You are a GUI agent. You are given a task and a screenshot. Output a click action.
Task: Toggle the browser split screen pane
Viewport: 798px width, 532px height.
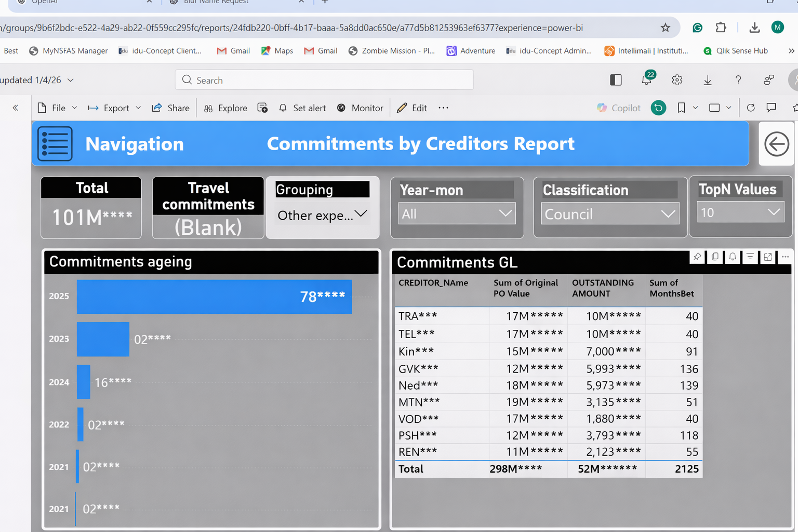[616, 80]
